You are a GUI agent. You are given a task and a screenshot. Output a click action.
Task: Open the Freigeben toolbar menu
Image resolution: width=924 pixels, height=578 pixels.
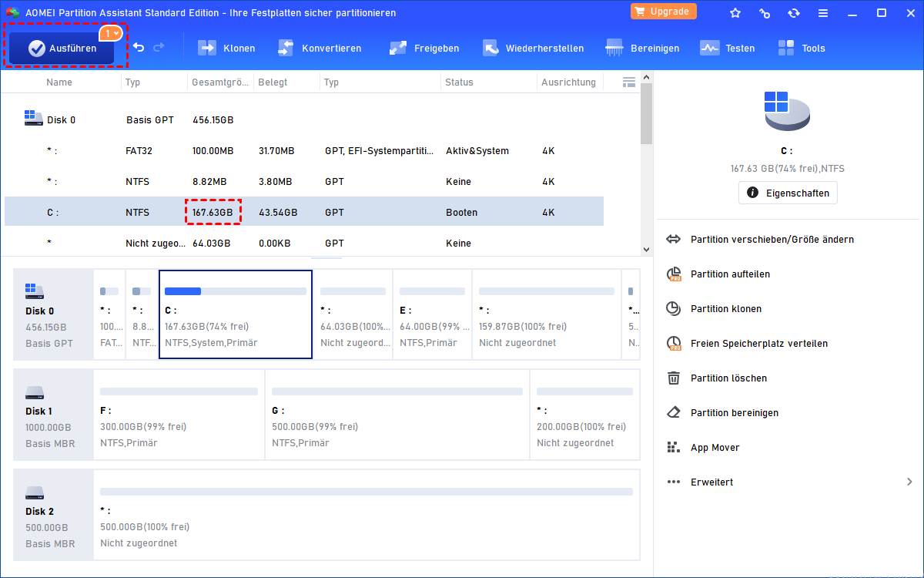click(424, 48)
